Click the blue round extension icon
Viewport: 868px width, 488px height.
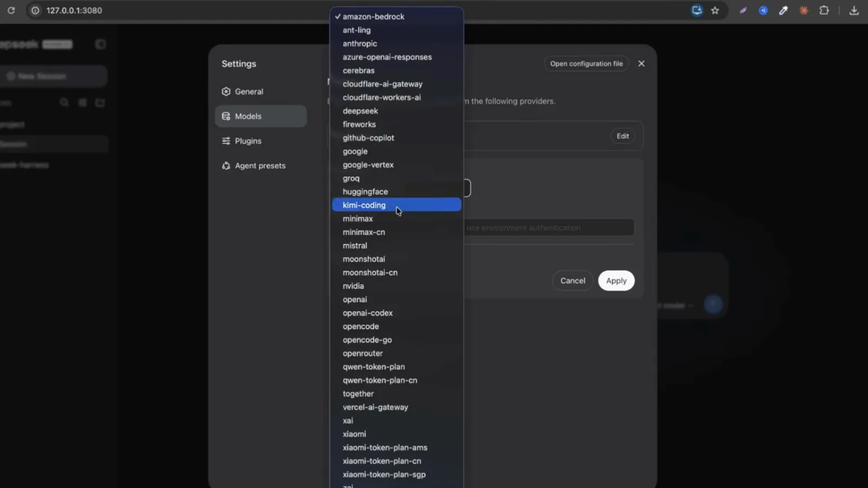[763, 10]
